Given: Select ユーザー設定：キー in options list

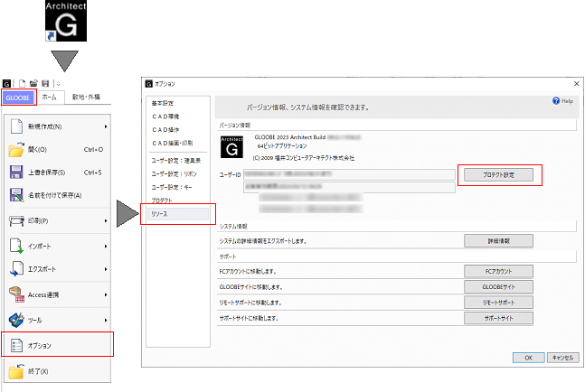Looking at the screenshot, I should tap(172, 187).
